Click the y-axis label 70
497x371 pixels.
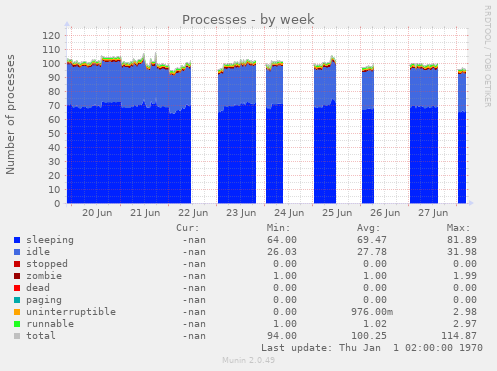54,106
